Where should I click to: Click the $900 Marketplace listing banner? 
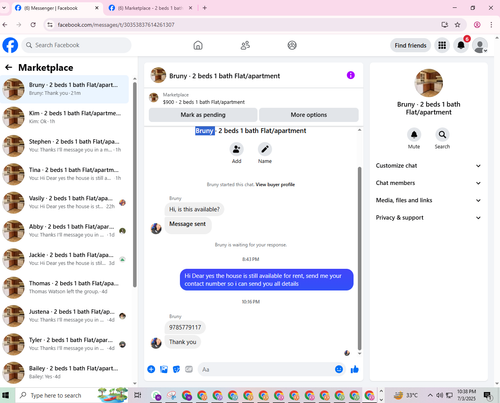[x=253, y=98]
